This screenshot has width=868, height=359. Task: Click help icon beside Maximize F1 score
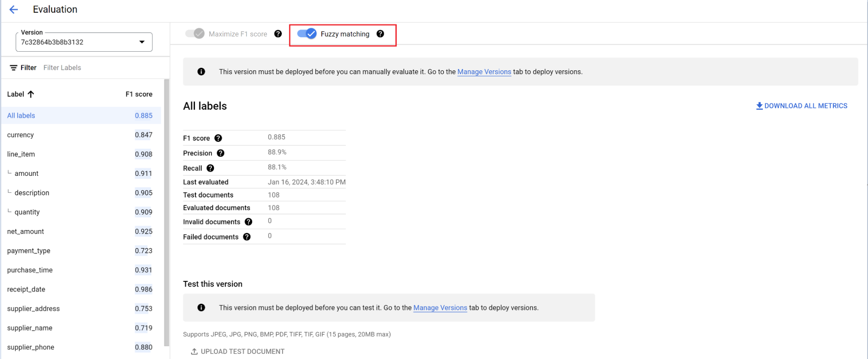click(x=278, y=34)
